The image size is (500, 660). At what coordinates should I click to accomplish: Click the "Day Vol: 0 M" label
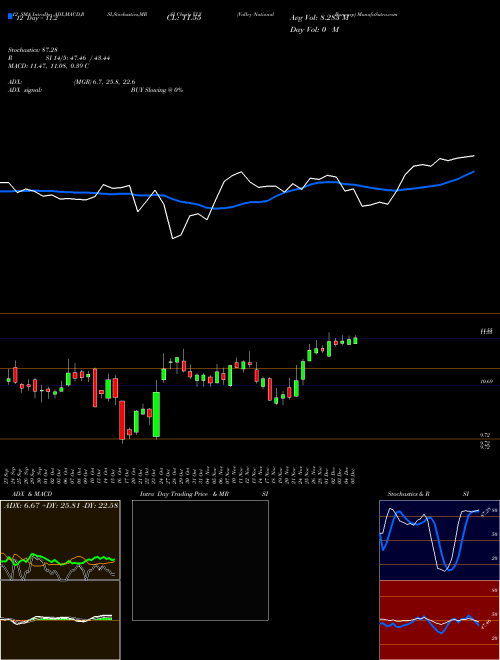tap(314, 30)
